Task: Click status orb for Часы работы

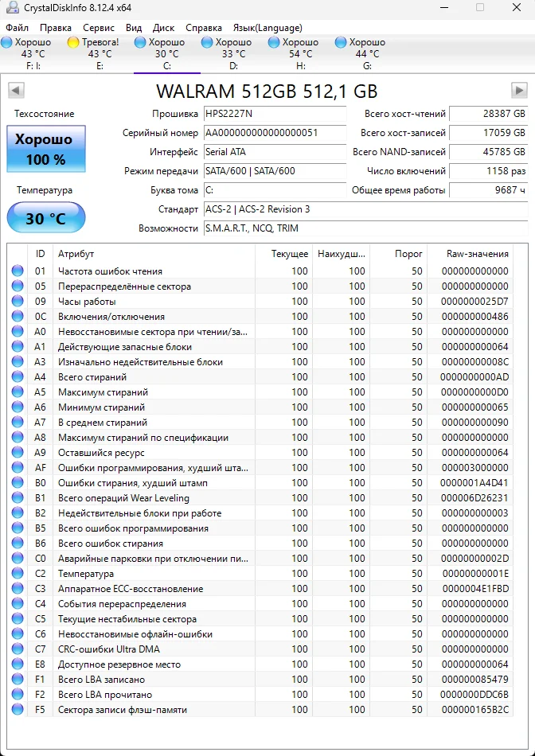Action: click(18, 302)
